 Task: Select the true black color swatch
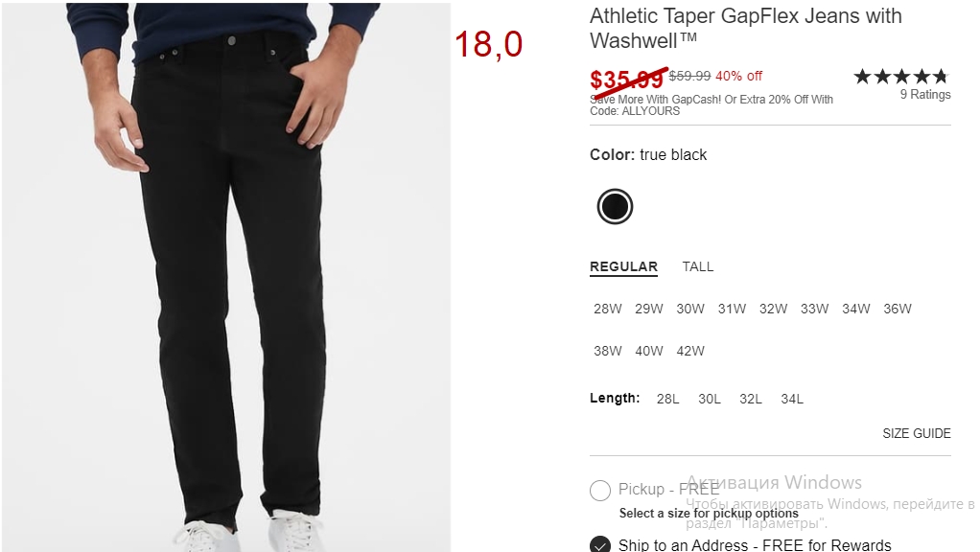pos(615,207)
